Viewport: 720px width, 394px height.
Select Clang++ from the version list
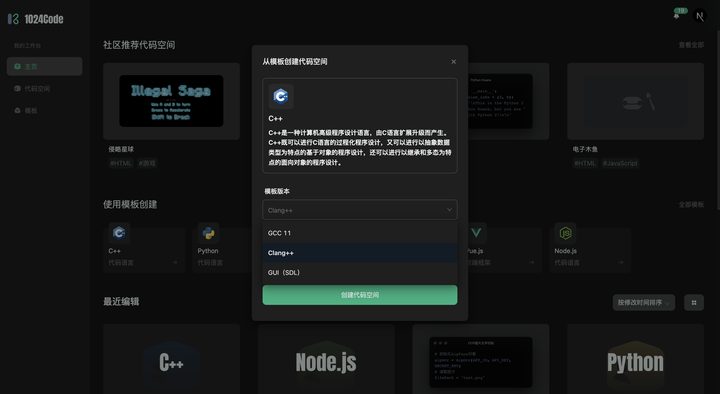360,253
